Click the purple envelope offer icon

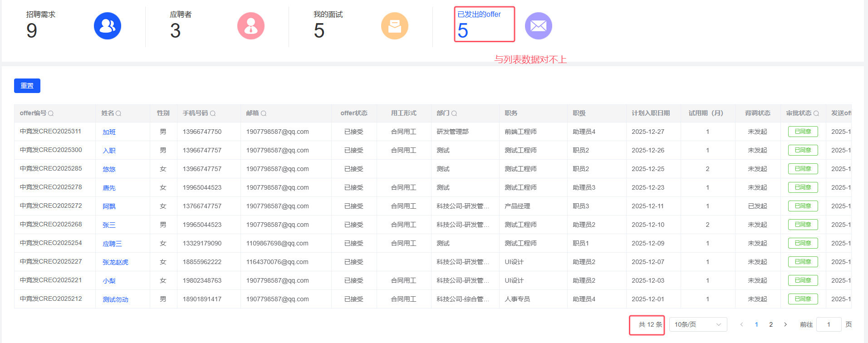(x=538, y=26)
